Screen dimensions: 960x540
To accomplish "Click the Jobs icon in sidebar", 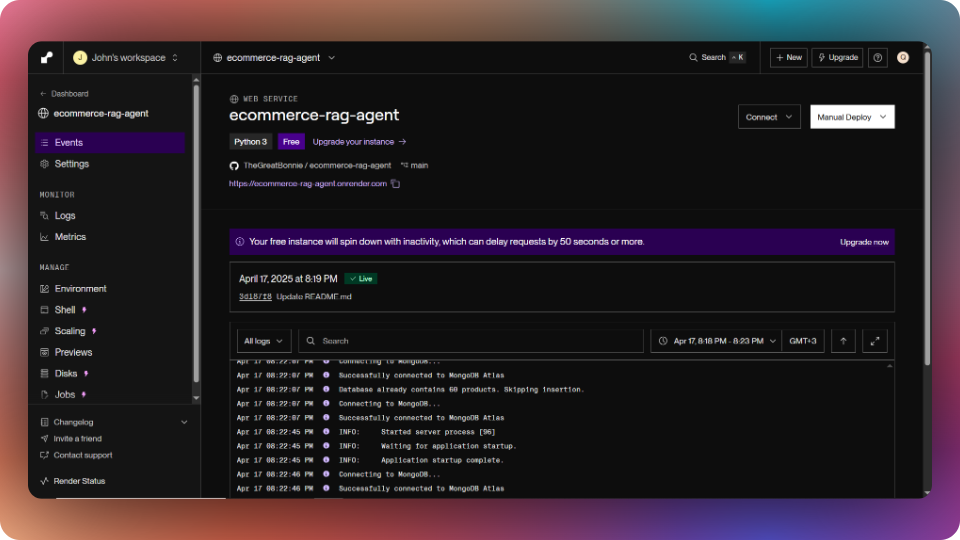I will coord(44,395).
